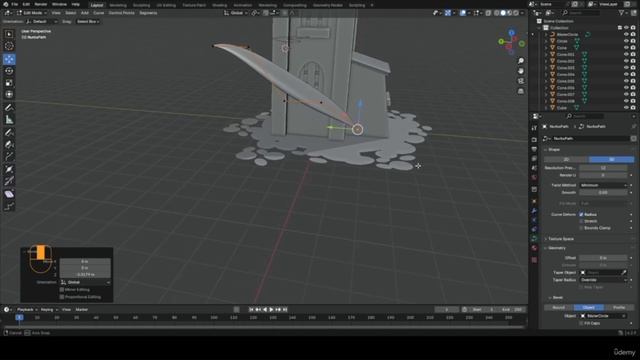This screenshot has width=640, height=360.
Task: Switch perspective/orthographic grid icon in viewport
Action: pos(521,91)
